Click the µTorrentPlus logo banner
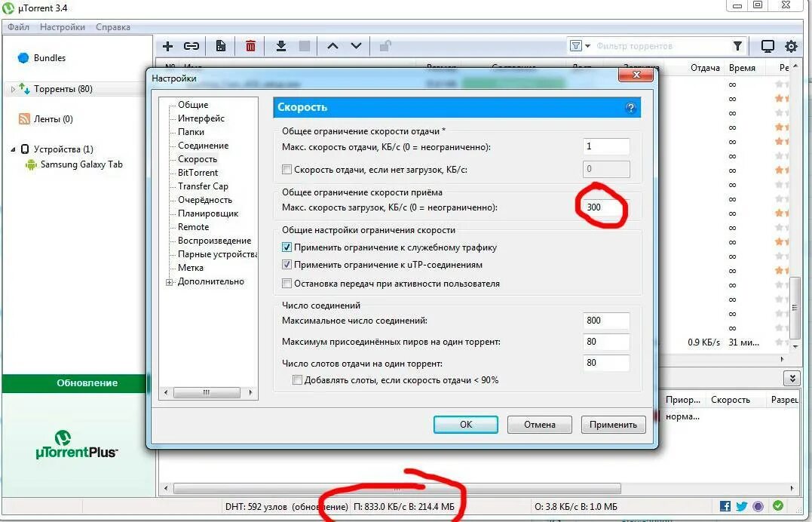This screenshot has height=522, width=812. (77, 445)
